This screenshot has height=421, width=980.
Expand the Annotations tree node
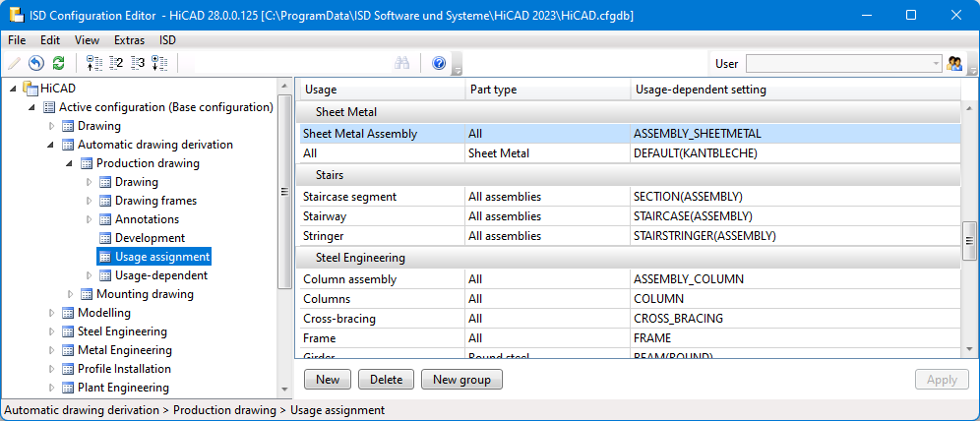89,219
